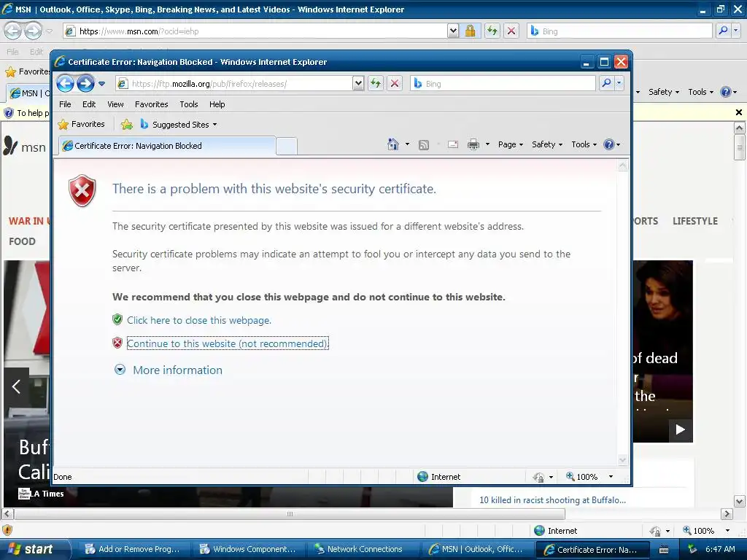This screenshot has width=747, height=560.
Task: Open recent pages dropdown beside Certificate Error window's Forward arrow
Action: pyautogui.click(x=101, y=84)
